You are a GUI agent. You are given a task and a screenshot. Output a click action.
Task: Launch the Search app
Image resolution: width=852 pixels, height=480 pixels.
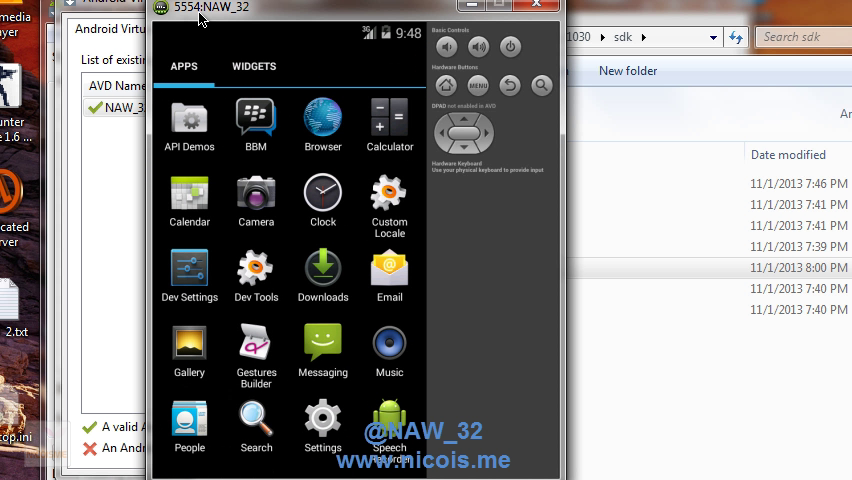point(256,426)
